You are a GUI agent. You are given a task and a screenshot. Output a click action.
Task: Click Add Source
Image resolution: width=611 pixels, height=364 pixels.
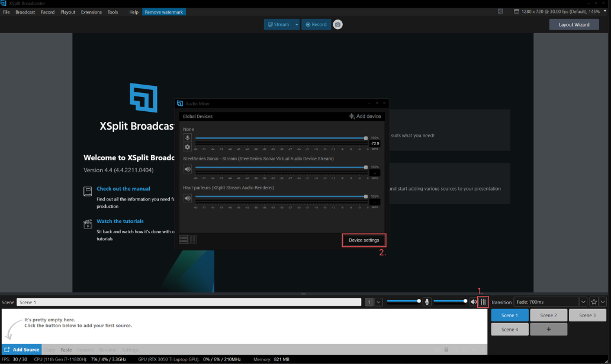click(22, 350)
